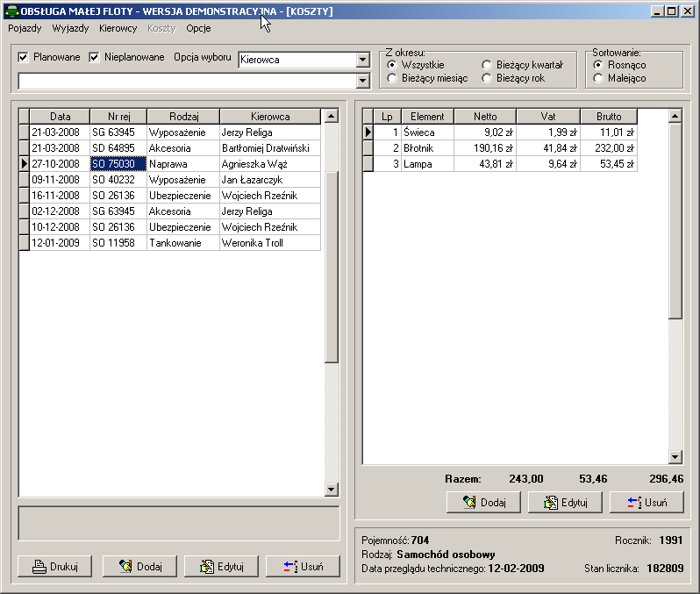Click Edytuj button under the costs list

point(221,567)
